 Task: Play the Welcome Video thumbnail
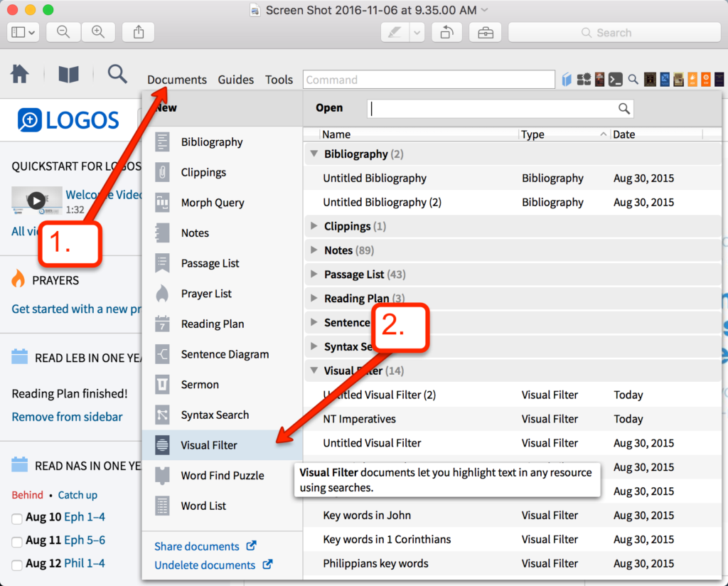[x=37, y=201]
